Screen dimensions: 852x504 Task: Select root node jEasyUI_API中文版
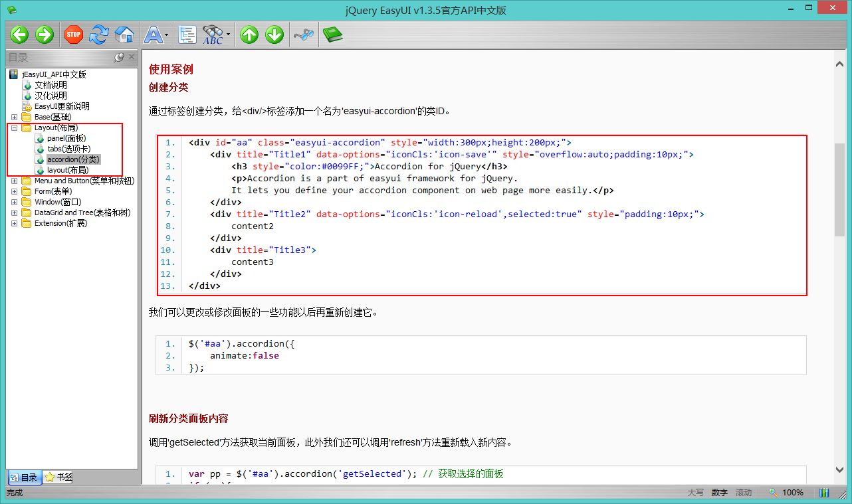click(x=54, y=74)
